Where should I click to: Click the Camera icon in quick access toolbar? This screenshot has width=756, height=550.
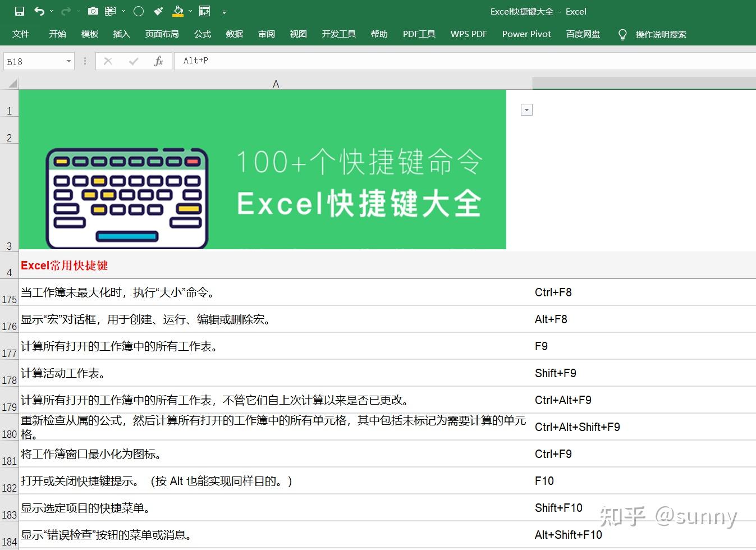tap(93, 11)
